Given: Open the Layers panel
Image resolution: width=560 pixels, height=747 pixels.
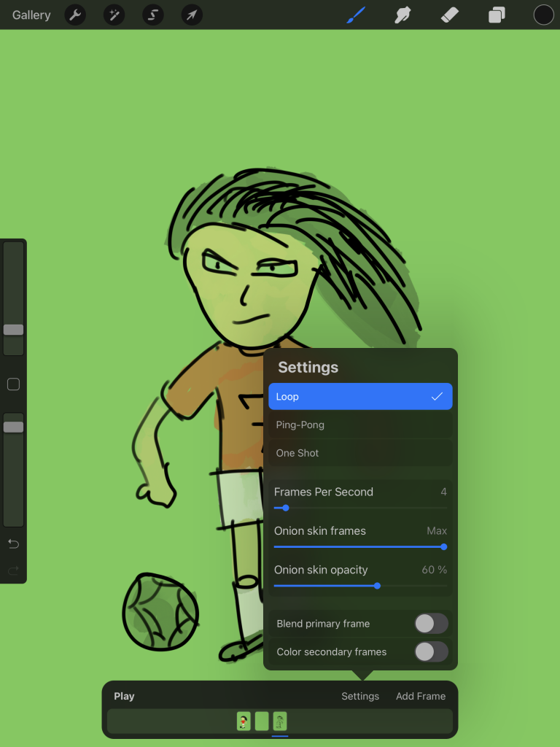Looking at the screenshot, I should [x=497, y=15].
